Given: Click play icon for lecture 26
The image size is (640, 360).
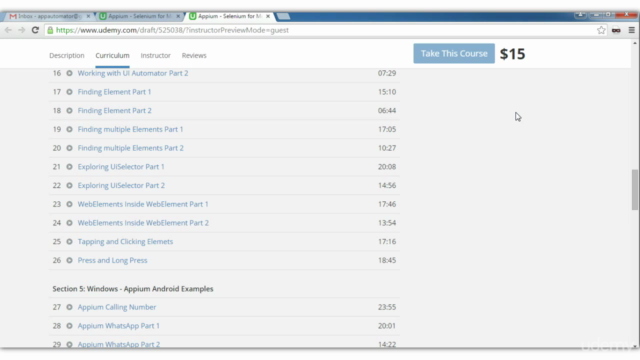Looking at the screenshot, I should point(69,260).
